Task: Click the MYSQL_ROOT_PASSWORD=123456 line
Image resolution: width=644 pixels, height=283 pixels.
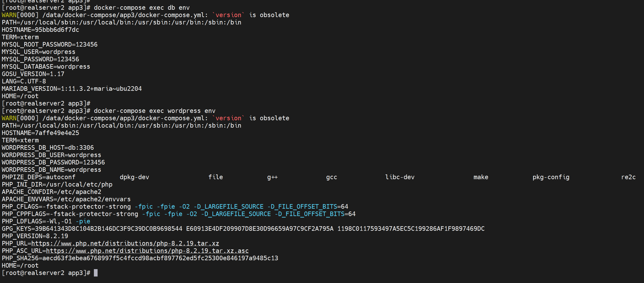Action: tap(49, 44)
